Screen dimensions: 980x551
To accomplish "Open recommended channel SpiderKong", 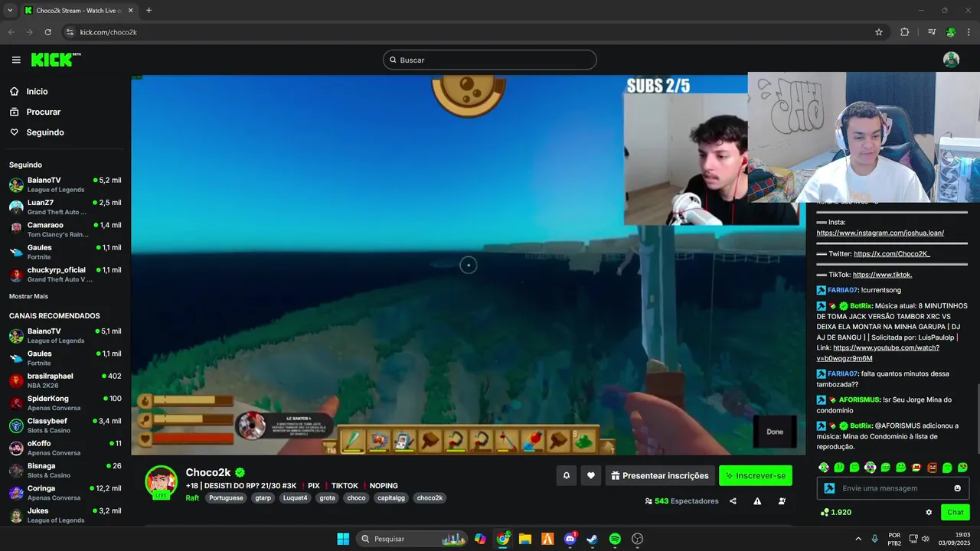I will 65,403.
